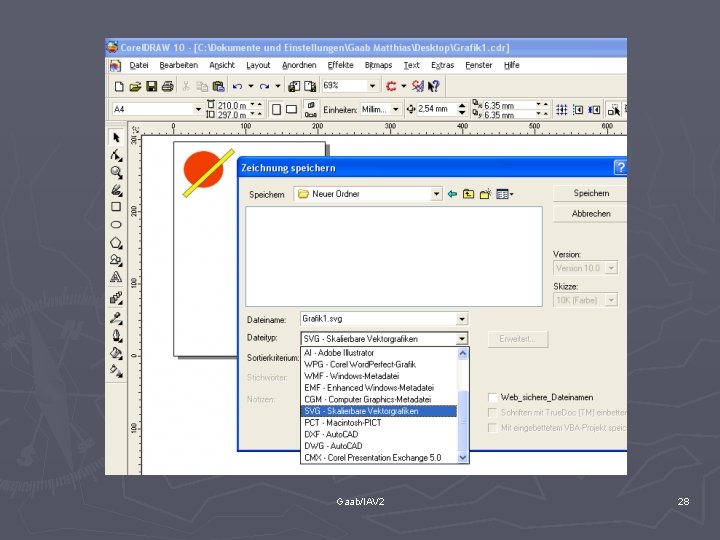Viewport: 720px width, 540px height.
Task: Choose WMF - Windows-Metadatei file type
Action: coord(379,376)
